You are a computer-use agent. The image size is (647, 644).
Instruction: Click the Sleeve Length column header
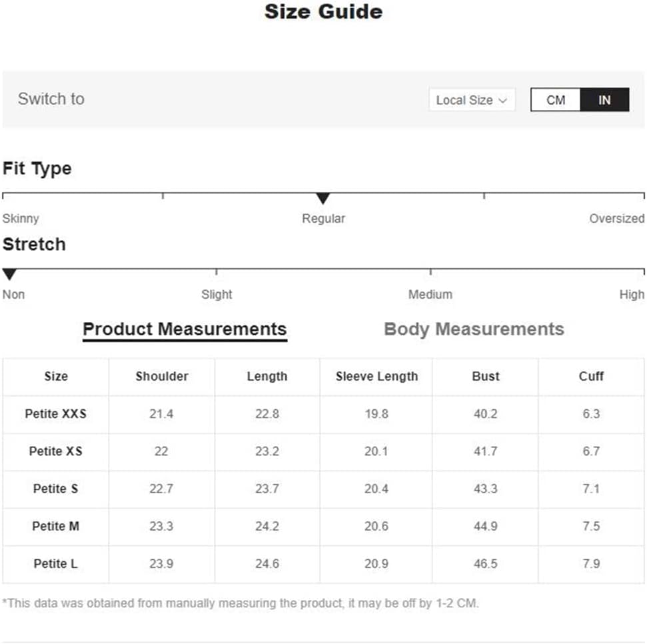coord(376,377)
